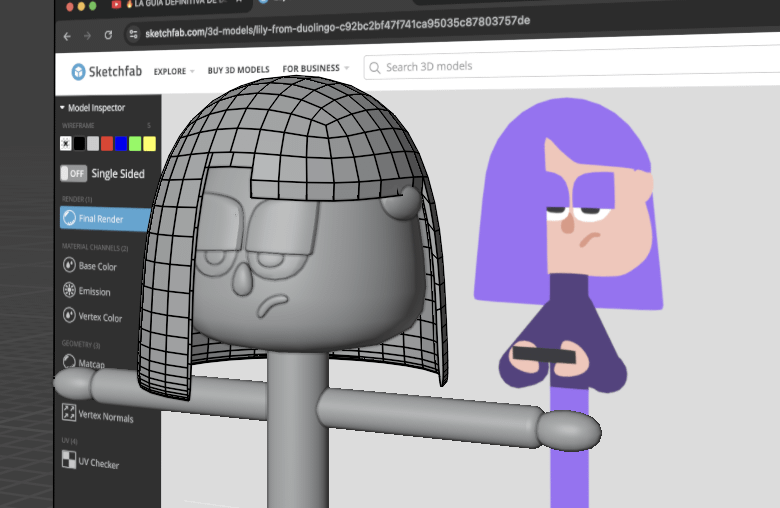
Task: Click the GEOMETRY section heading
Action: pos(81,344)
